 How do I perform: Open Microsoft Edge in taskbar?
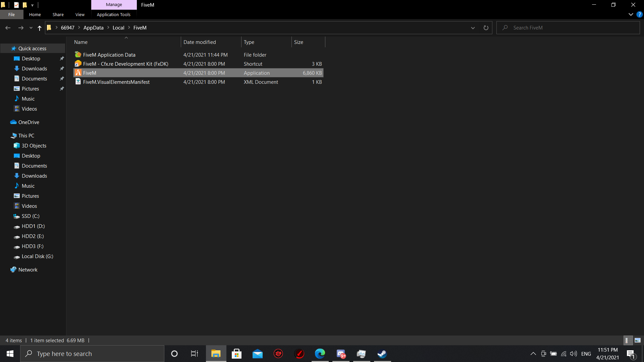320,354
